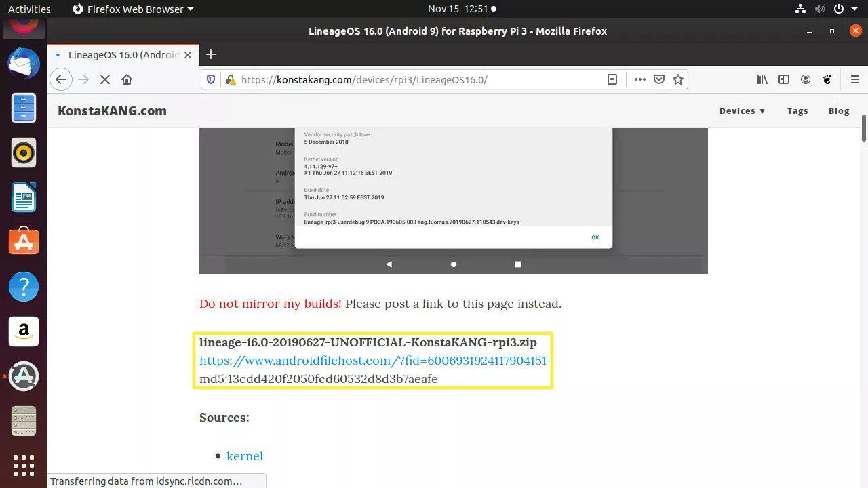Open the androidfilehost download link

pos(373,361)
